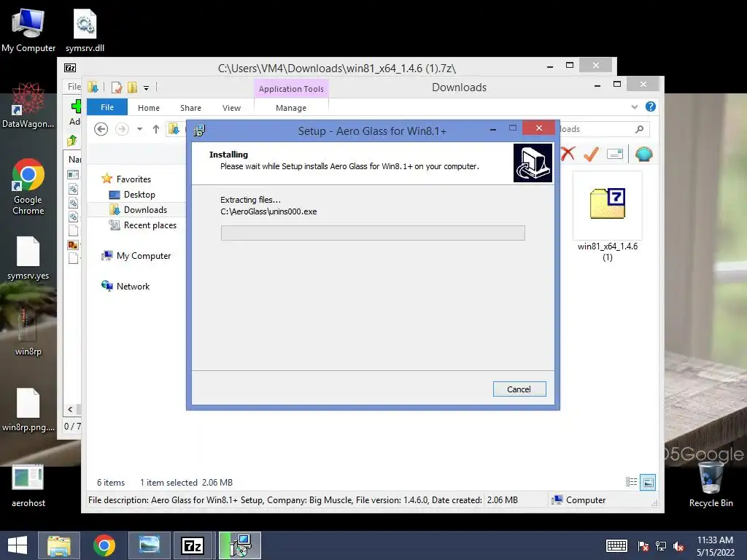Switch to 7-Zip on the taskbar
The height and width of the screenshot is (560, 747).
coord(193,545)
